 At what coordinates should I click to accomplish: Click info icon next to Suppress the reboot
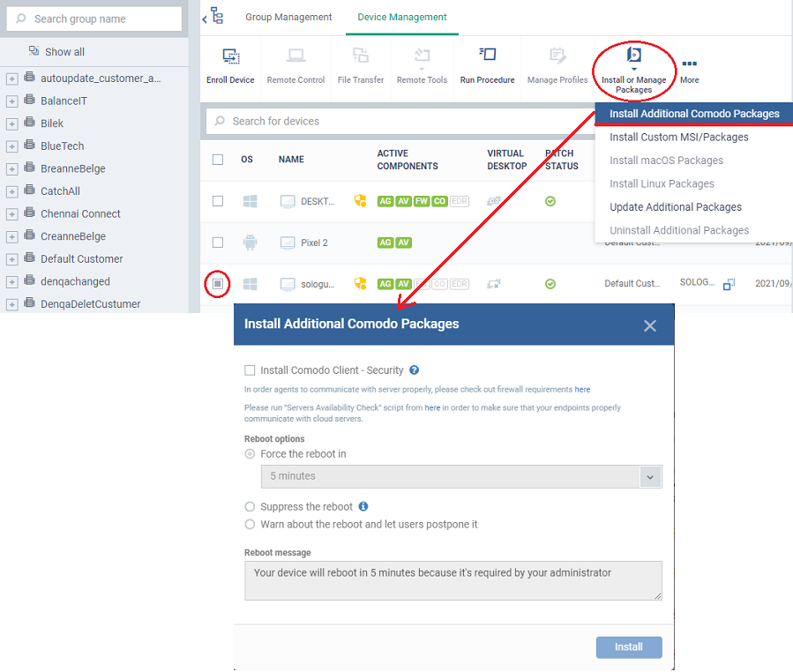click(363, 507)
